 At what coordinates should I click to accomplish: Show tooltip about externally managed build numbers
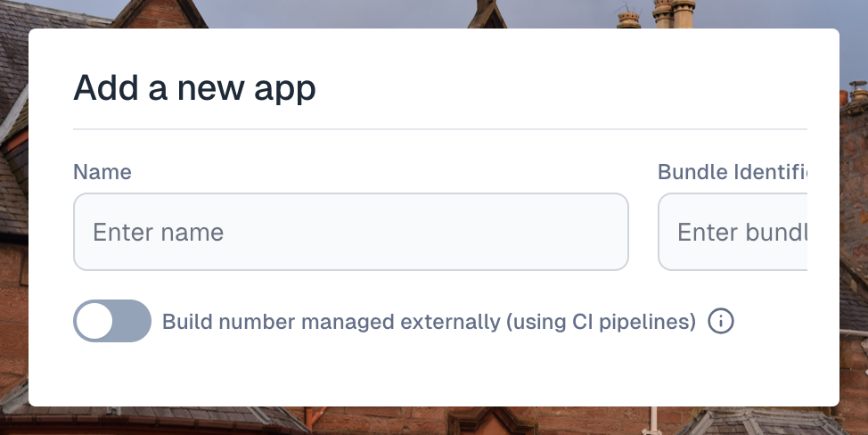point(721,321)
